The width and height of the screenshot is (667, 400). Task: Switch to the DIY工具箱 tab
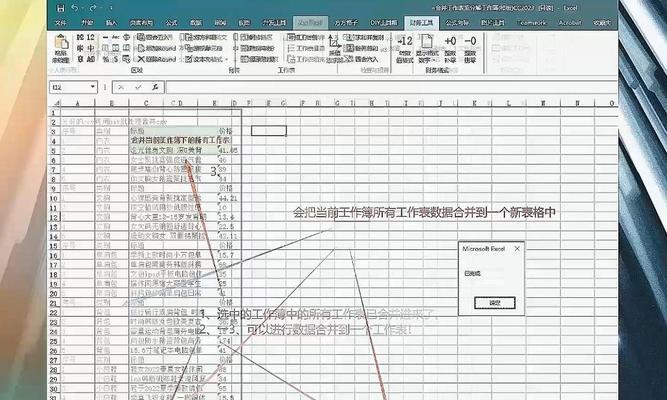click(384, 23)
